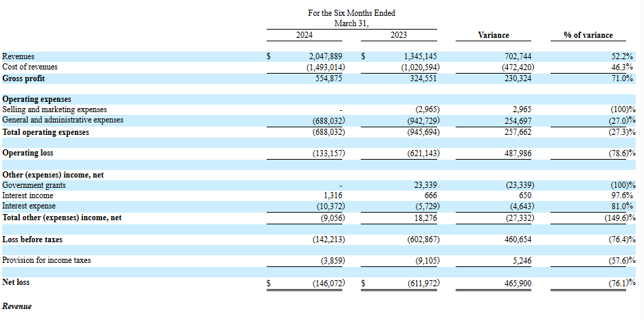Click net loss variance 465,900
This screenshot has height=320, width=644.
[x=518, y=283]
